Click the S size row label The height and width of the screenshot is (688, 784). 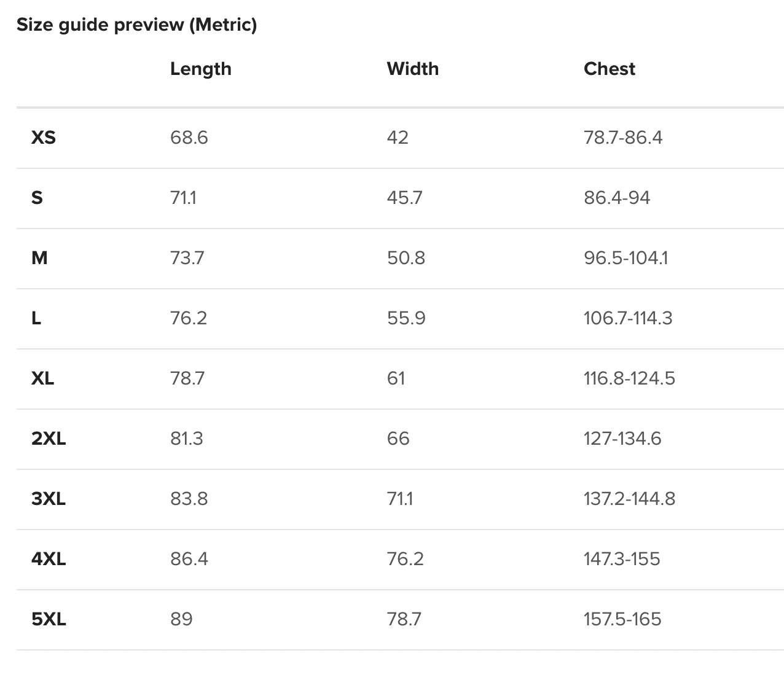[x=37, y=198]
